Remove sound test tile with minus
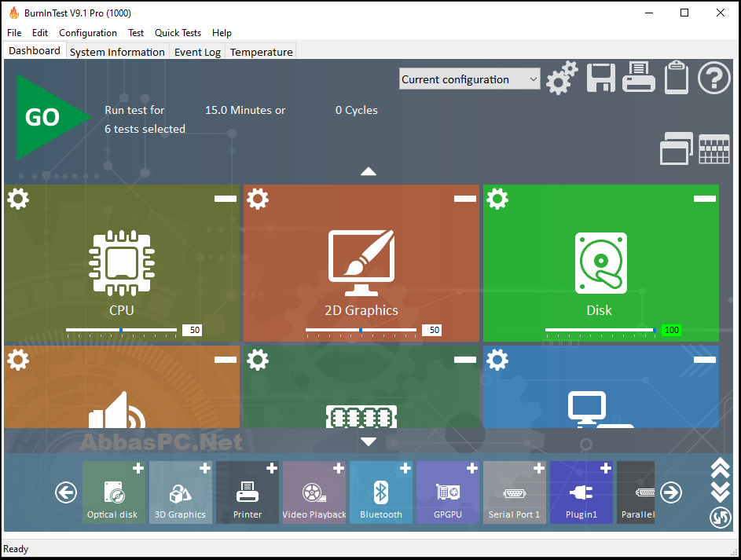The width and height of the screenshot is (741, 560). pyautogui.click(x=226, y=360)
